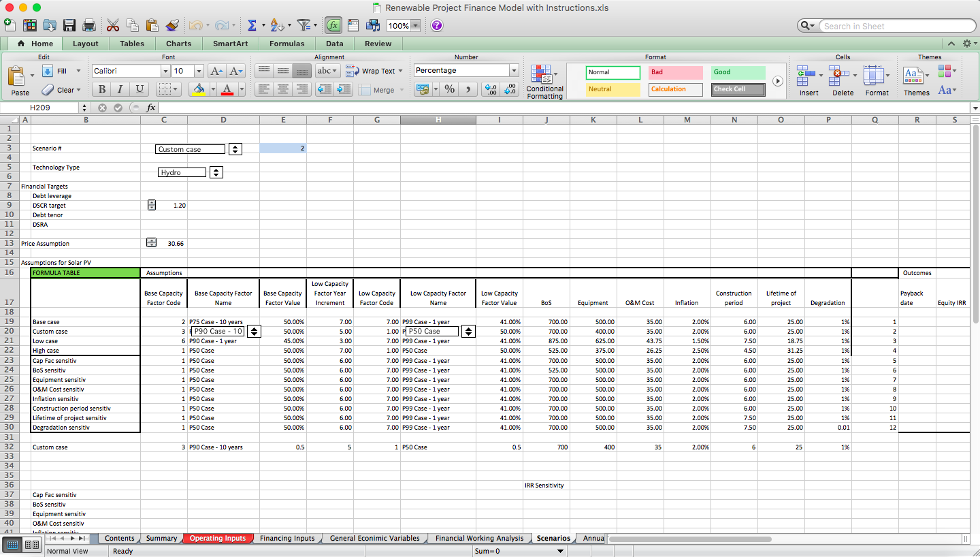Click increase decimal icon
Viewport: 980px width, 557px height.
click(491, 89)
